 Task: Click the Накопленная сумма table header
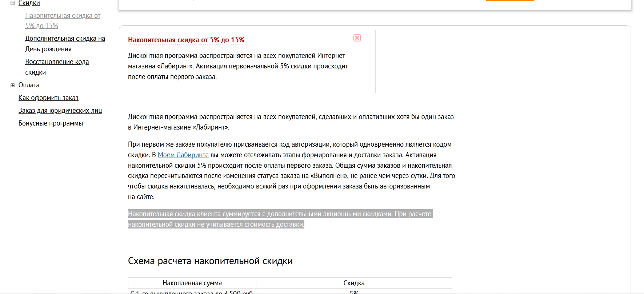pos(192,283)
